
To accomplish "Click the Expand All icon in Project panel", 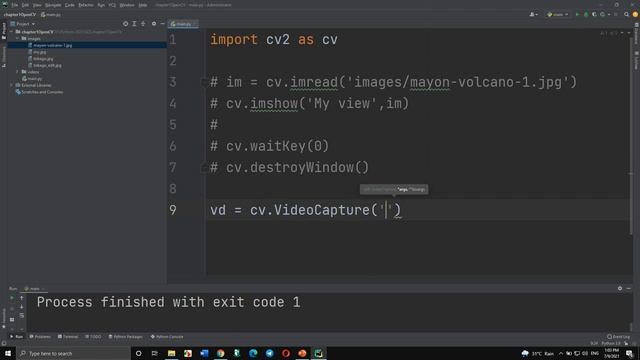I will tap(134, 24).
